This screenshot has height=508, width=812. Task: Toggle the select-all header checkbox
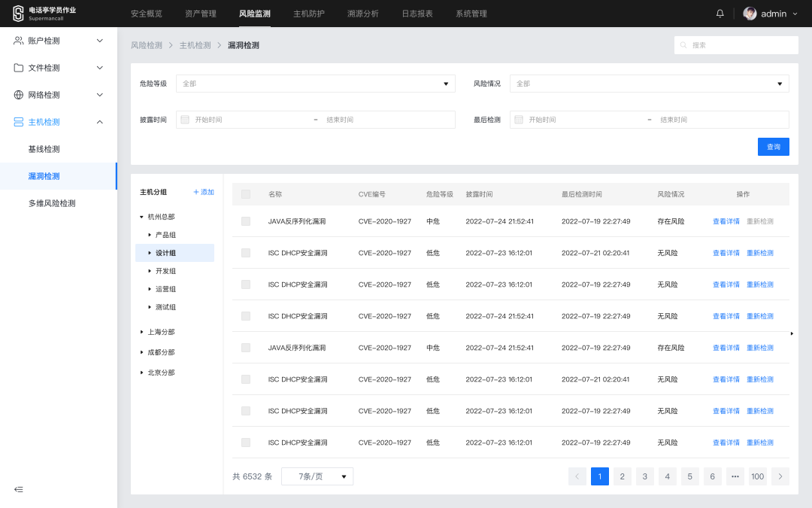pyautogui.click(x=246, y=194)
